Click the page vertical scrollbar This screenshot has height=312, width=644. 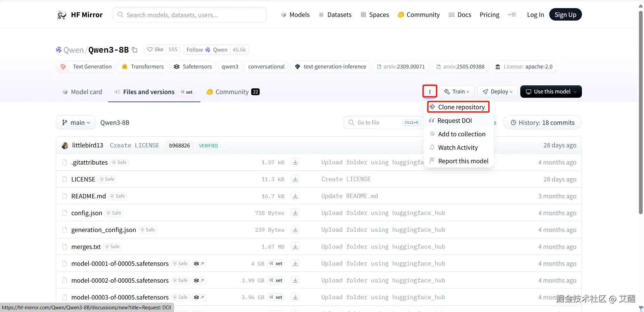click(641, 113)
